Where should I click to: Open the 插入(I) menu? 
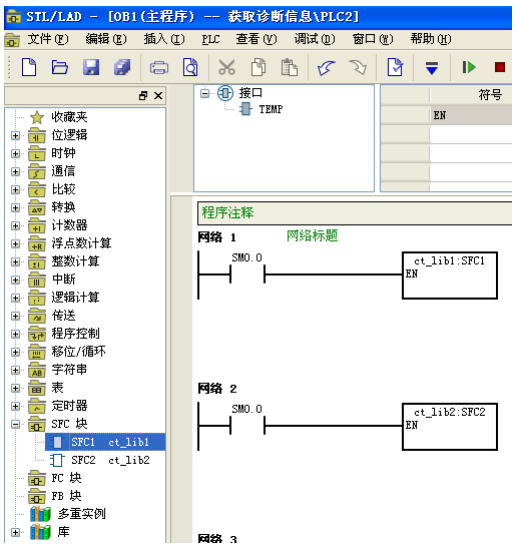point(164,39)
